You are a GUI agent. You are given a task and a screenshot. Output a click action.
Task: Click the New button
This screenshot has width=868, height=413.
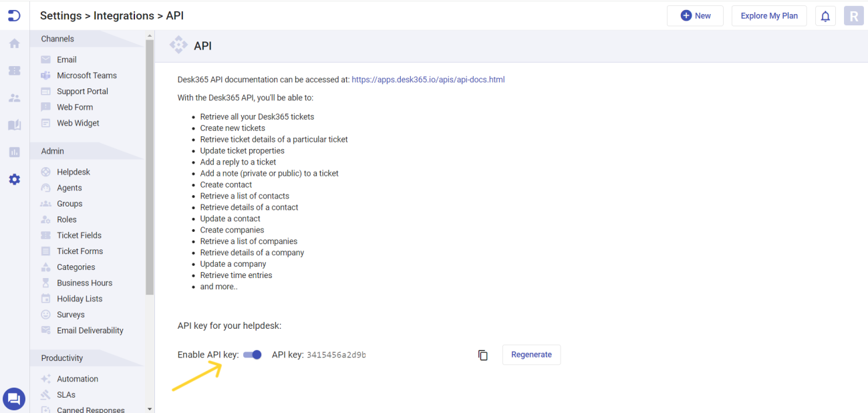click(x=695, y=16)
